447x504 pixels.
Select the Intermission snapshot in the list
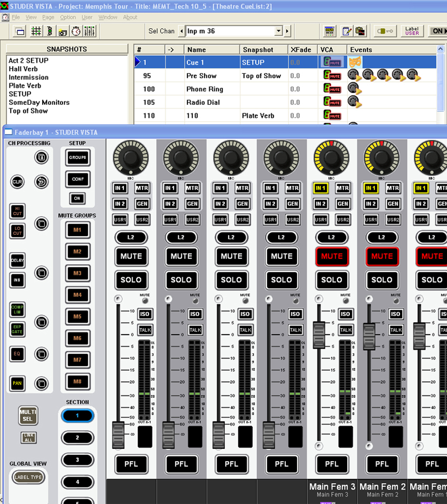click(29, 77)
